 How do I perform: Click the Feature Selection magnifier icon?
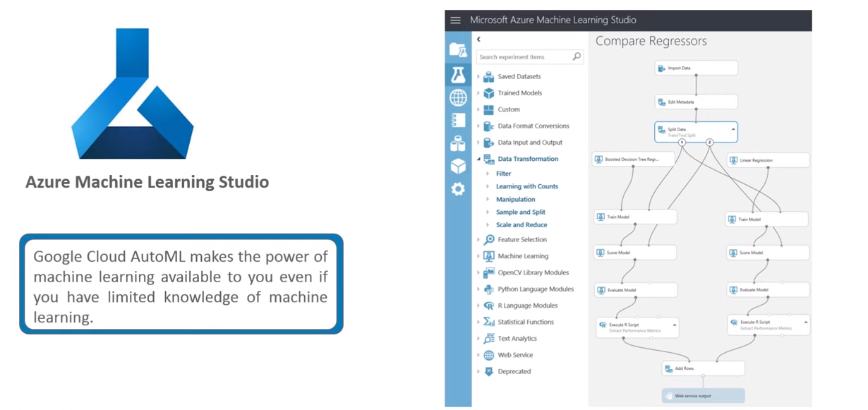488,240
